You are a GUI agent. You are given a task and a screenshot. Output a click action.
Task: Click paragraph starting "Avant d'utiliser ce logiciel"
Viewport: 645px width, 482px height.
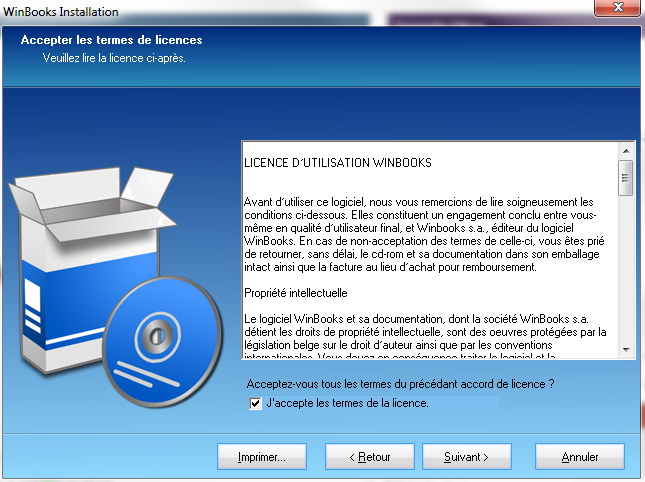click(424, 234)
